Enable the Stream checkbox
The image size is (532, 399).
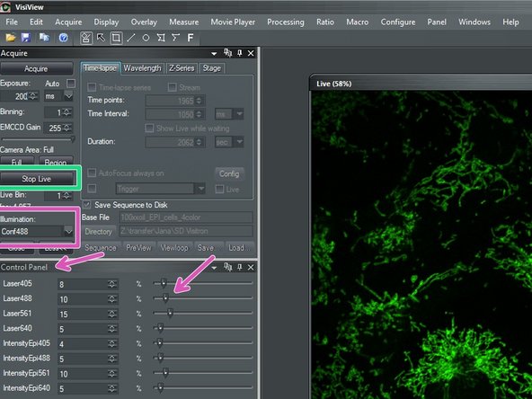[172, 87]
